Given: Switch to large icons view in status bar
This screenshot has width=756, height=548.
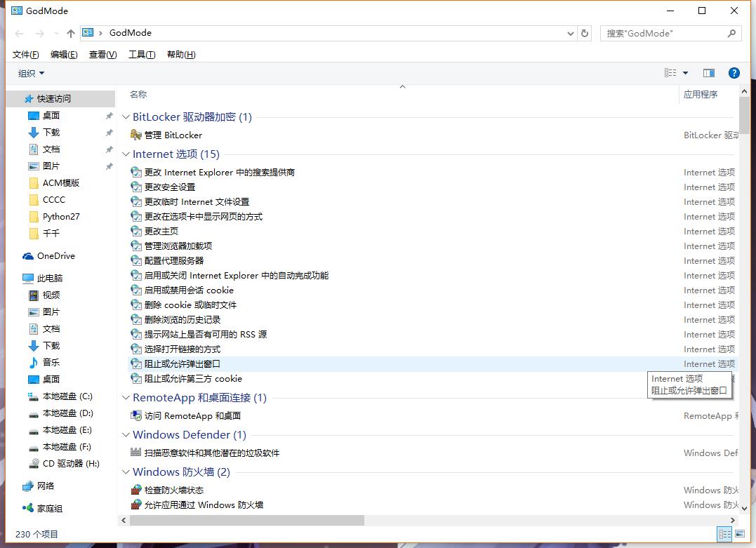Looking at the screenshot, I should coord(740,534).
